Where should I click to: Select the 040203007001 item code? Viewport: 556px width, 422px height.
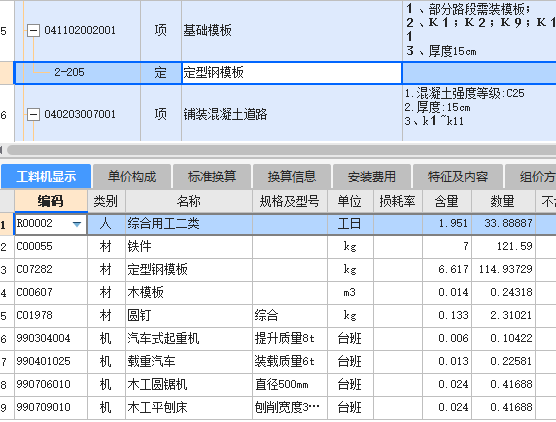click(80, 115)
